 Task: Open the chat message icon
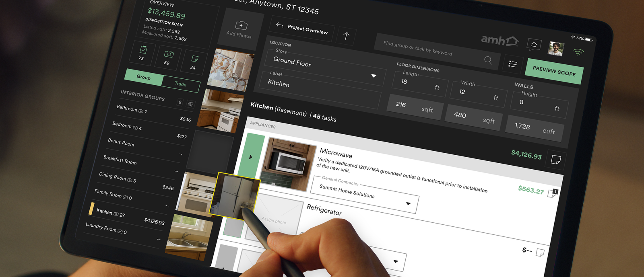[534, 45]
